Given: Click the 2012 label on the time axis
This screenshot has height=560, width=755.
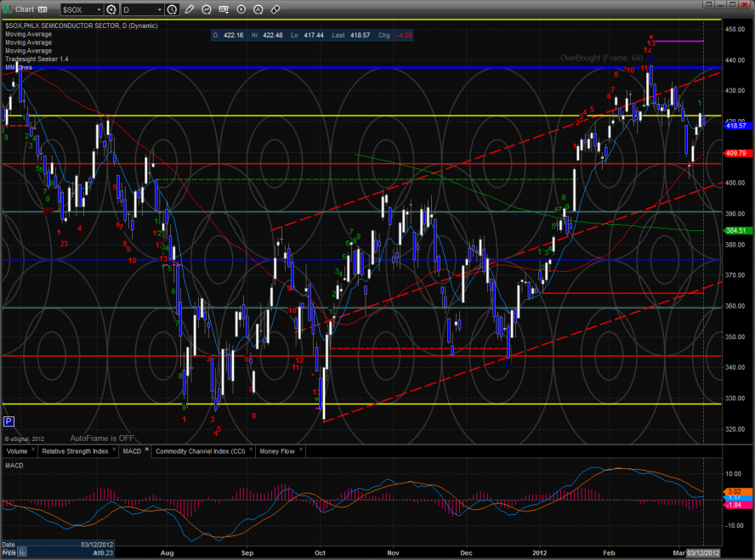Looking at the screenshot, I should 539,553.
